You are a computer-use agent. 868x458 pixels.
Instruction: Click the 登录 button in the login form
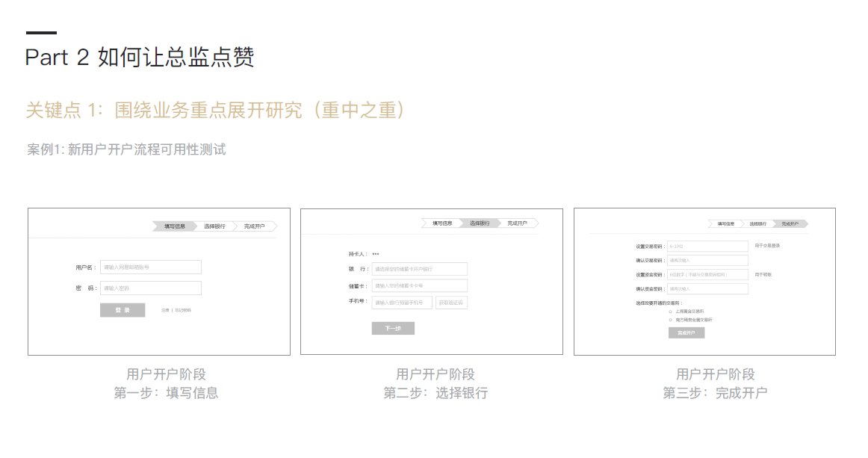(123, 310)
